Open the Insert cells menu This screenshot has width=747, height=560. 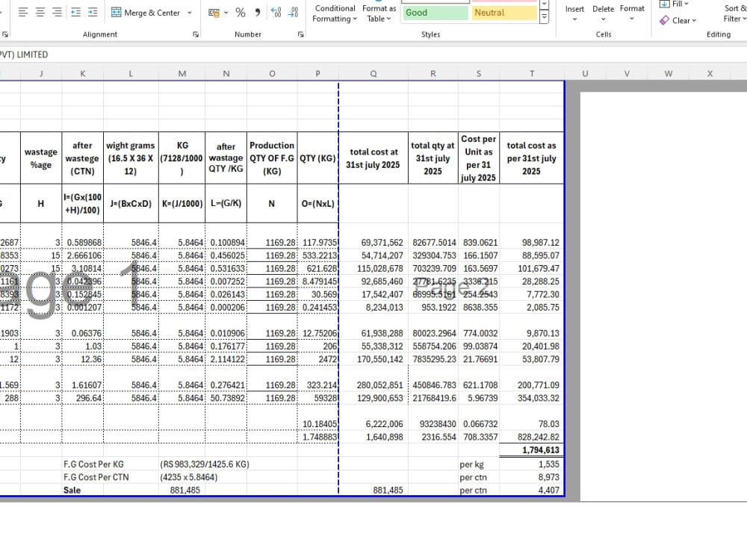pyautogui.click(x=574, y=13)
